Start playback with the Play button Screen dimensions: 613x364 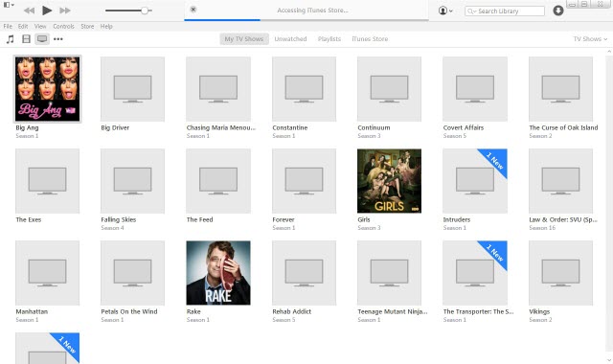tap(47, 11)
